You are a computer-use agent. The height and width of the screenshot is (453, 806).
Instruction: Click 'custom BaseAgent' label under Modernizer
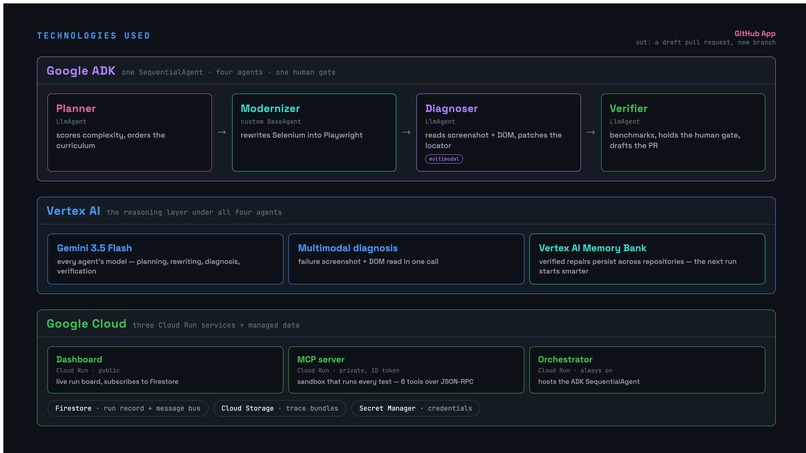(x=271, y=122)
